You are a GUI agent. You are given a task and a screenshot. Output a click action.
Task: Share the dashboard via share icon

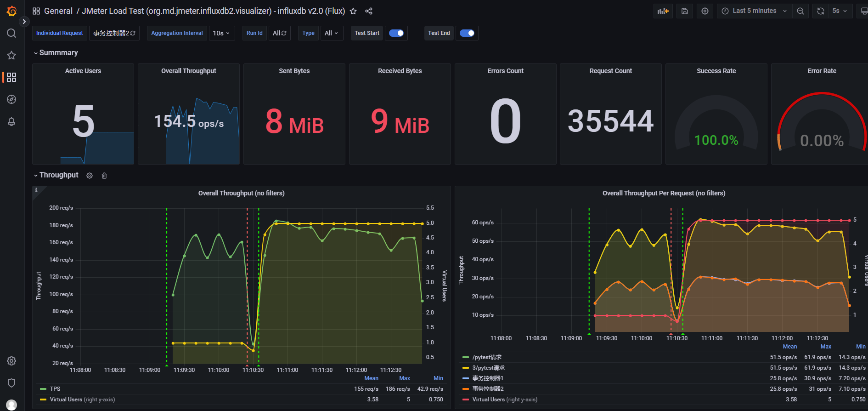(369, 11)
